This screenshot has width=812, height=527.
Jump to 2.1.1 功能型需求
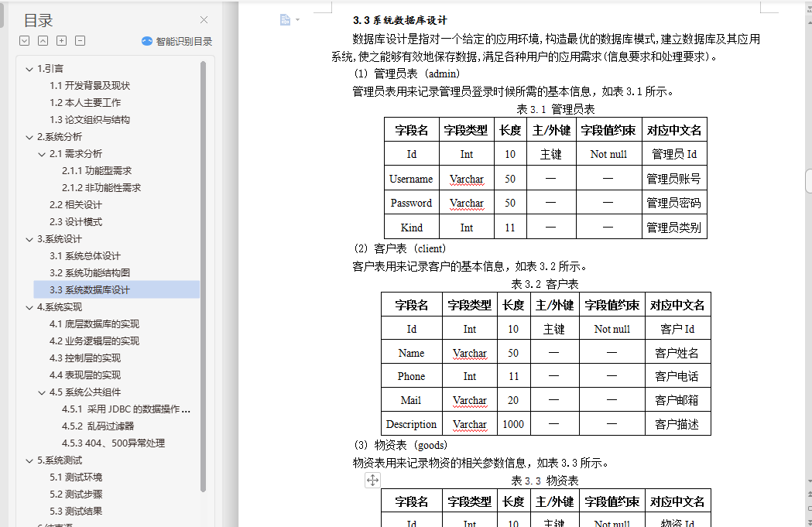pyautogui.click(x=97, y=171)
